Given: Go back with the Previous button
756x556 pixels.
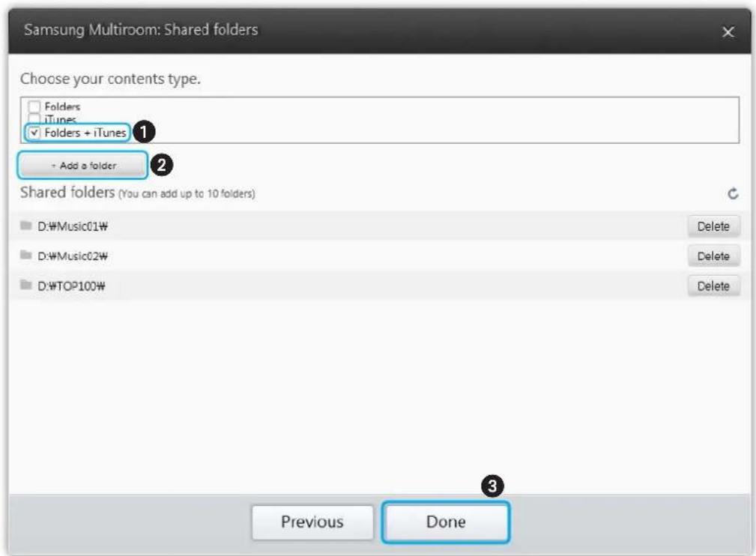Looking at the screenshot, I should (312, 522).
